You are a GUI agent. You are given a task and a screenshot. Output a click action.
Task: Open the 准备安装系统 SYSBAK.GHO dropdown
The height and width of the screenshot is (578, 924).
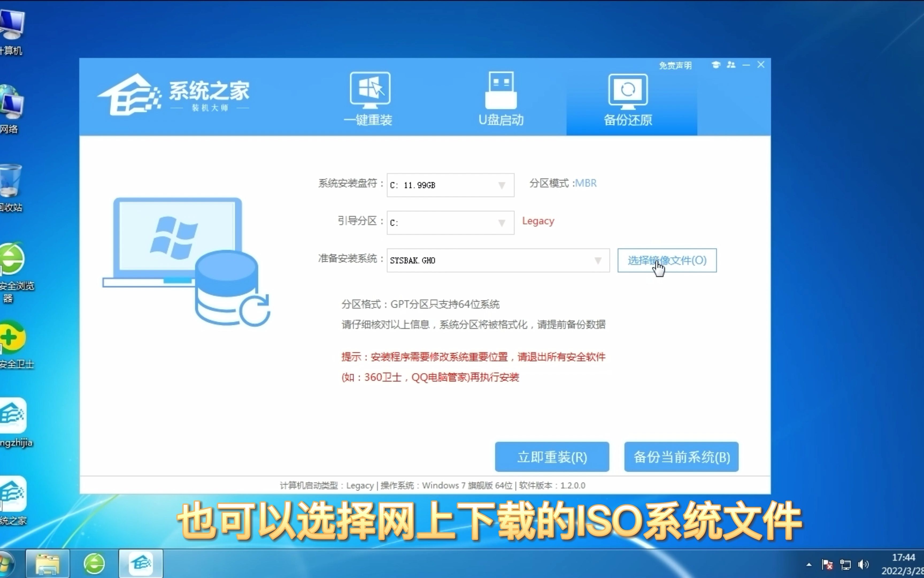point(498,260)
